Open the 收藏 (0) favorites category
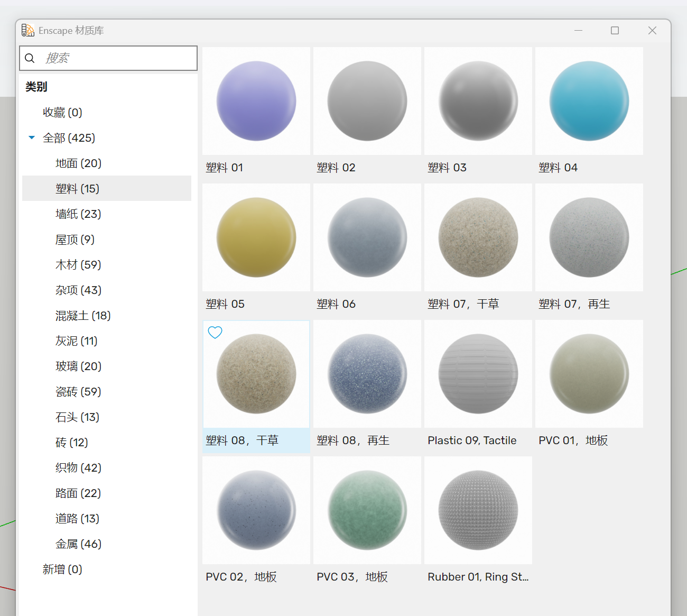Viewport: 687px width, 616px height. click(x=62, y=113)
